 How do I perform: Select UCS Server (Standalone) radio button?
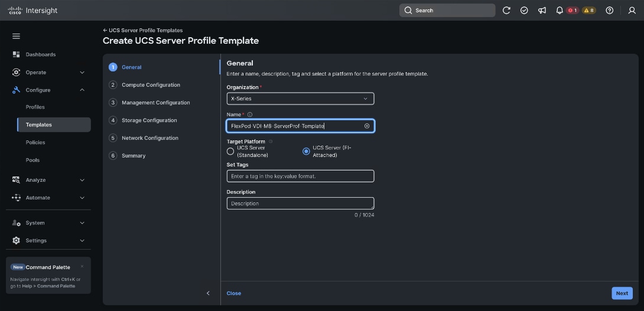click(230, 152)
